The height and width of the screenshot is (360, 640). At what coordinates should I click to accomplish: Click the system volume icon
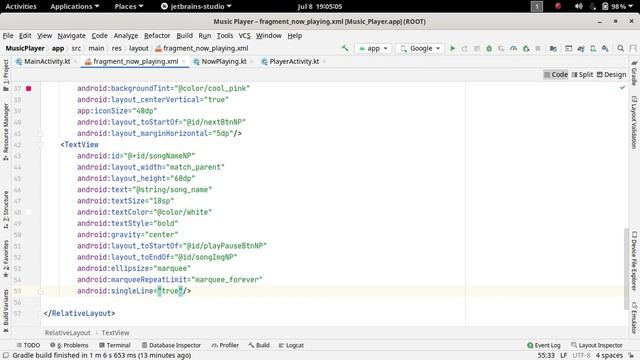click(x=578, y=6)
